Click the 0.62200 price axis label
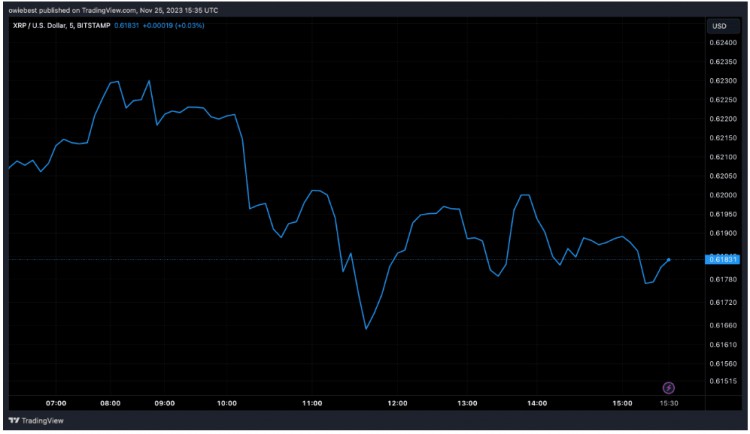The height and width of the screenshot is (434, 750). (x=723, y=119)
